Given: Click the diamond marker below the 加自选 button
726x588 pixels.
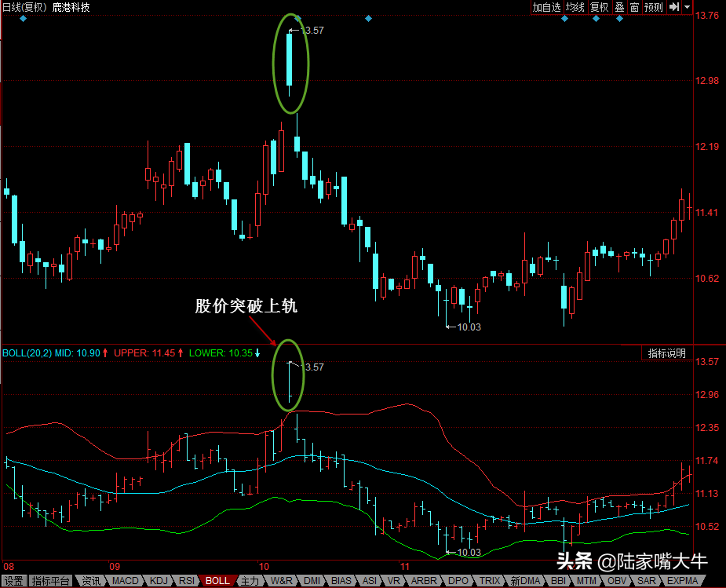Looking at the screenshot, I should click(x=564, y=19).
